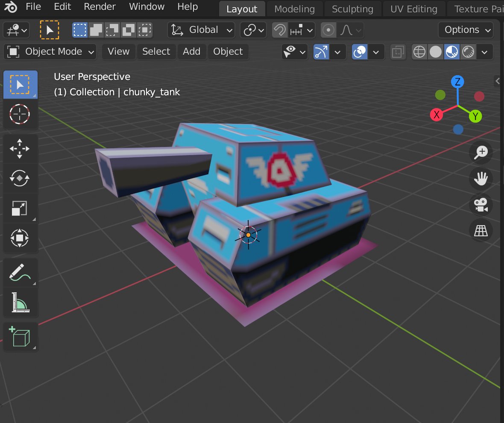Choose Subtract selection mode
This screenshot has height=423, width=504.
point(112,30)
